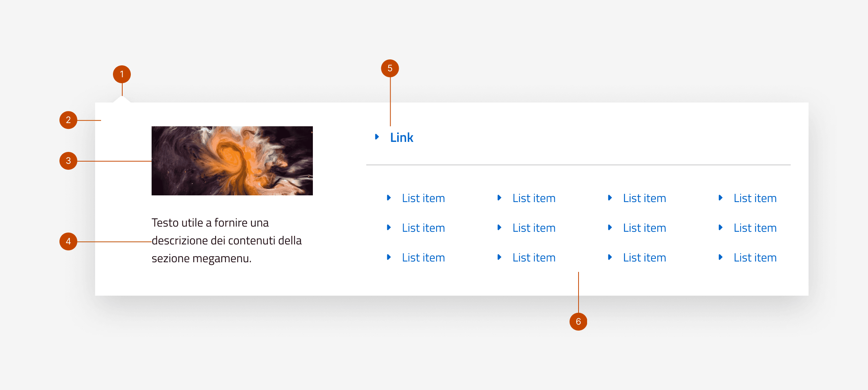Open the middle List item in the fourth column
Viewport: 868px width, 390px height.
tap(755, 228)
